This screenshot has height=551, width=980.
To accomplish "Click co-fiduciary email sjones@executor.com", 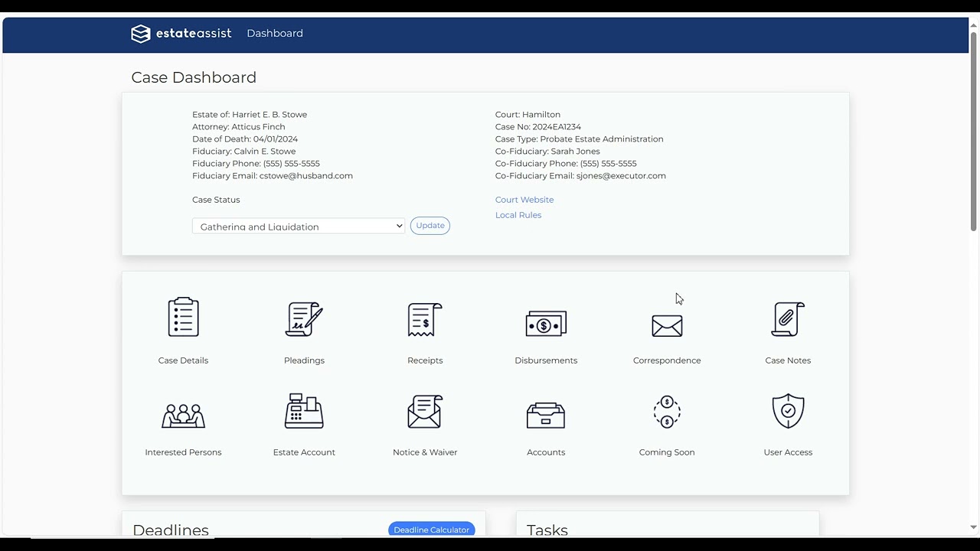I will click(x=621, y=176).
